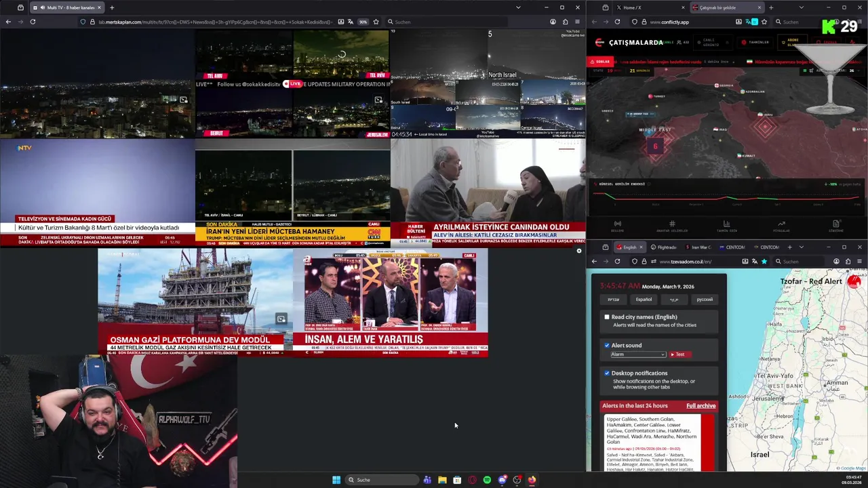868x488 pixels.
Task: Open the multi TV settings gear icon
Action: [x=578, y=251]
